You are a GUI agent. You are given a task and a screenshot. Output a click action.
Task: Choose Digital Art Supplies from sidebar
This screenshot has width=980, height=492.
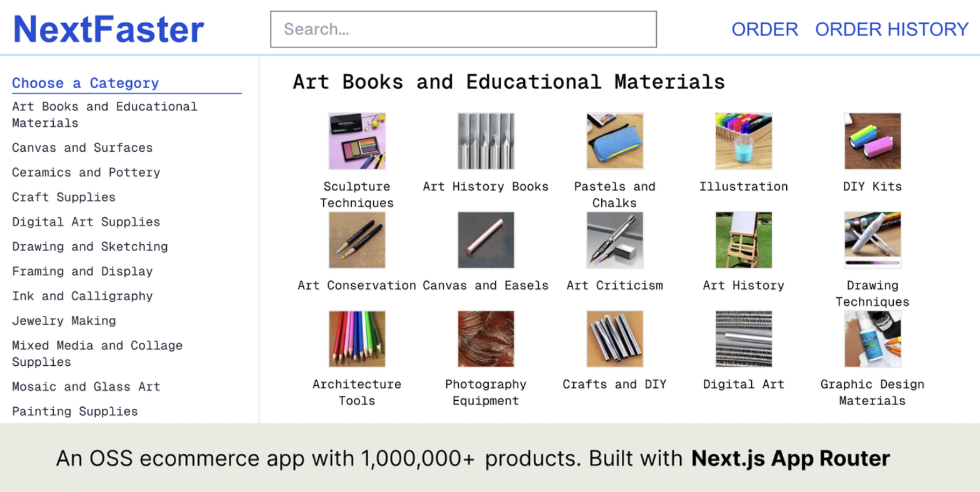click(86, 222)
